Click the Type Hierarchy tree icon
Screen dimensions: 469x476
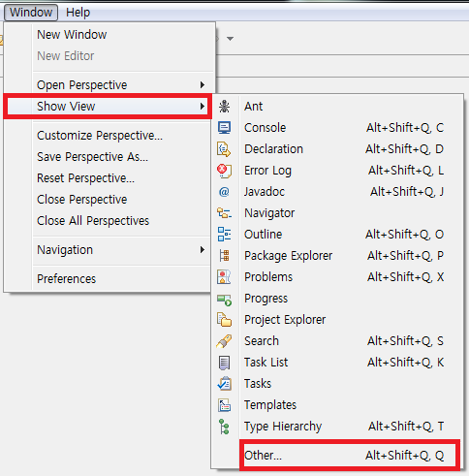point(224,427)
